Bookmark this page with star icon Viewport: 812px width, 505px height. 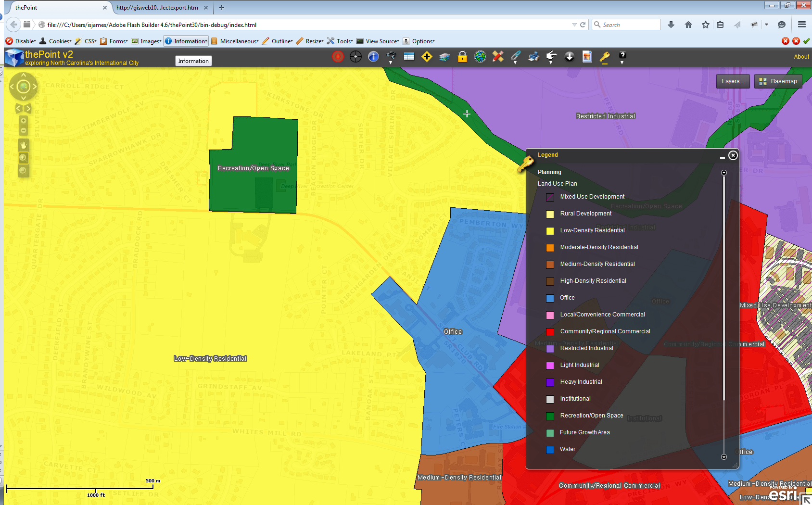tap(706, 25)
